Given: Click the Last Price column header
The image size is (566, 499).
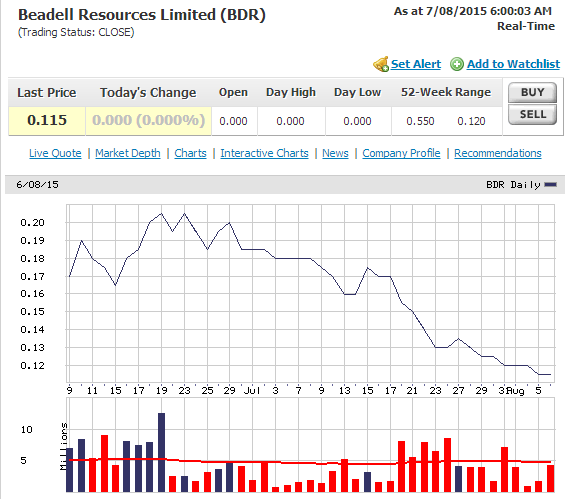Looking at the screenshot, I should [x=47, y=93].
